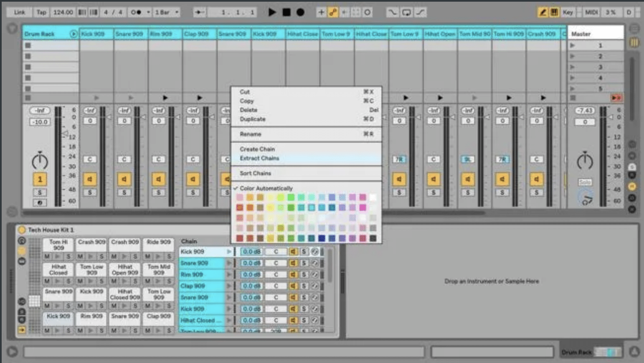
Task: Toggle the metronome icon in the transport
Action: [136, 12]
